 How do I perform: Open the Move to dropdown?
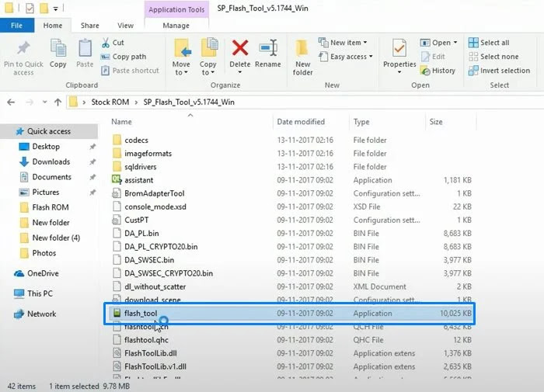click(x=181, y=68)
